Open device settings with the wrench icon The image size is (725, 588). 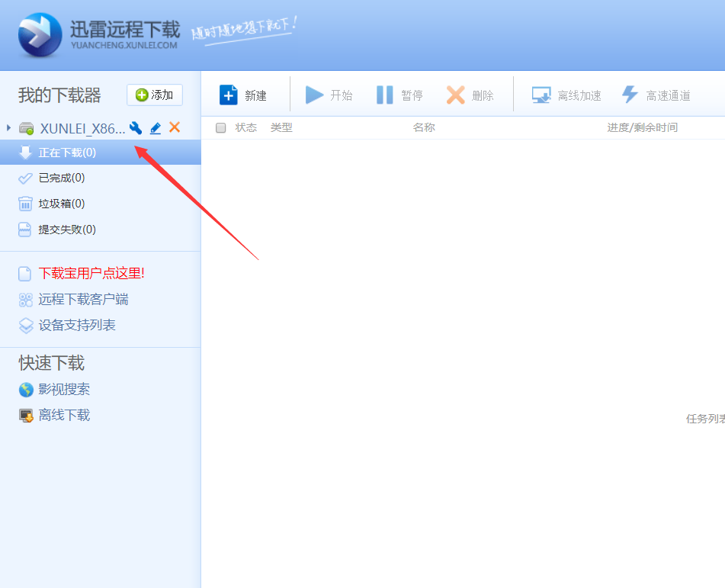136,127
